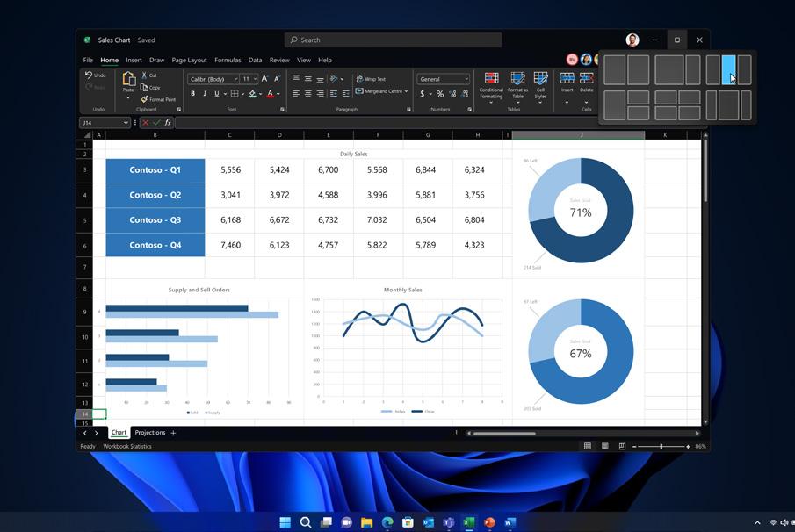Click the Undo arrow icon

(x=89, y=75)
